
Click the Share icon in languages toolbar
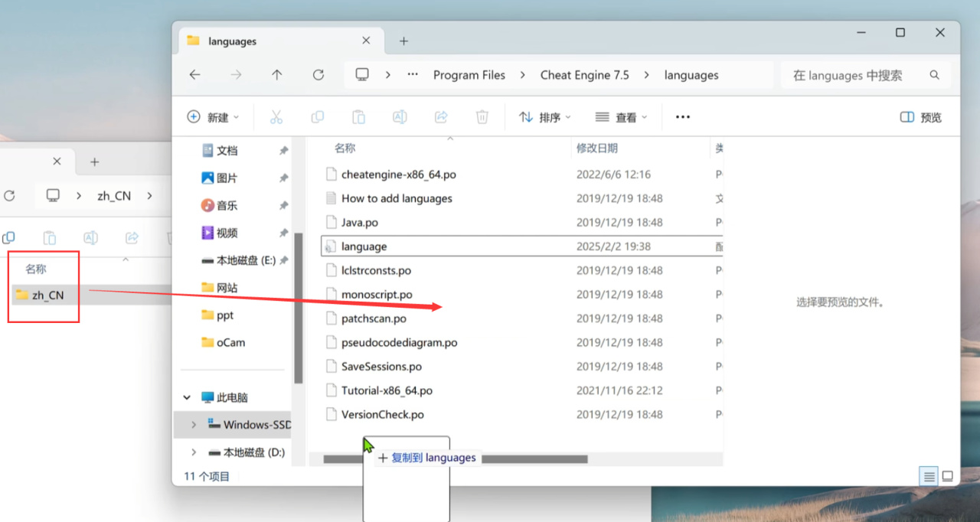[x=441, y=117]
